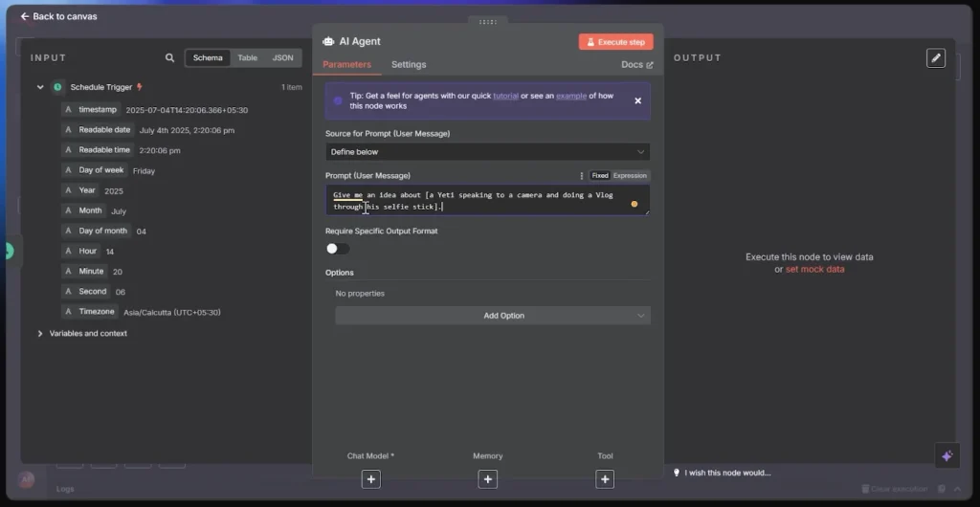Click the back arrow to canvas

click(x=25, y=16)
